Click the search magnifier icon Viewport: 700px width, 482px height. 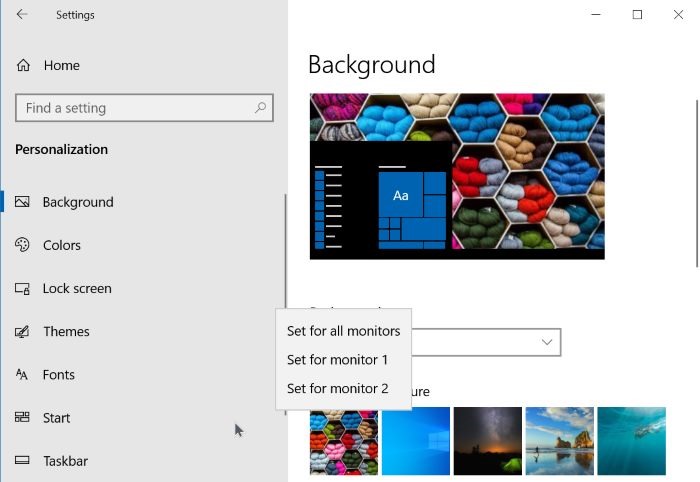pyautogui.click(x=260, y=108)
